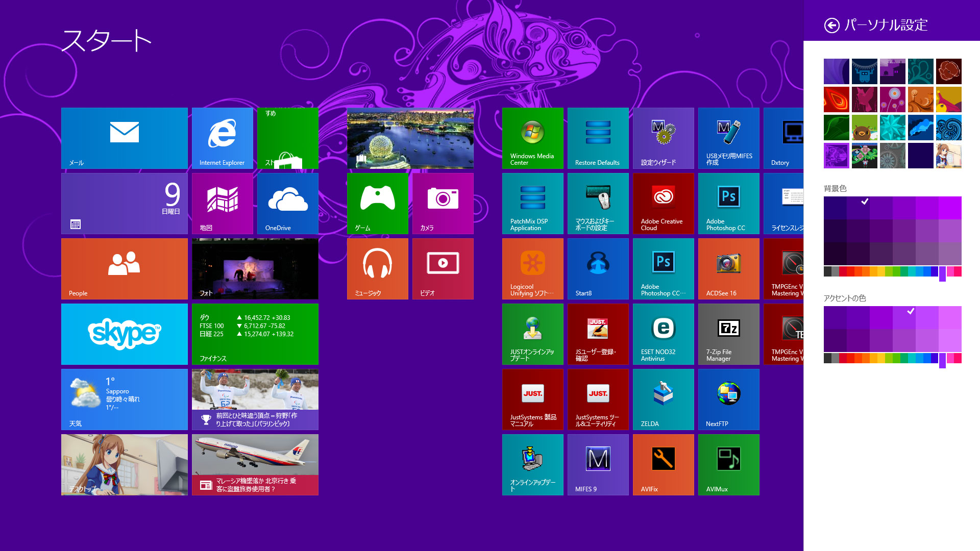
Task: Select the green leaf background pattern
Action: 837,128
